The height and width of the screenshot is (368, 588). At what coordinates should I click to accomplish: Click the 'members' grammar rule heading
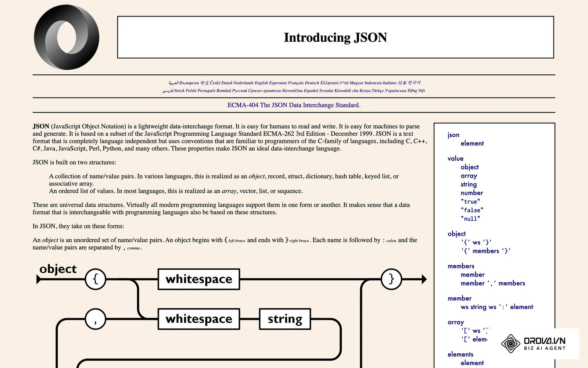pos(461,266)
